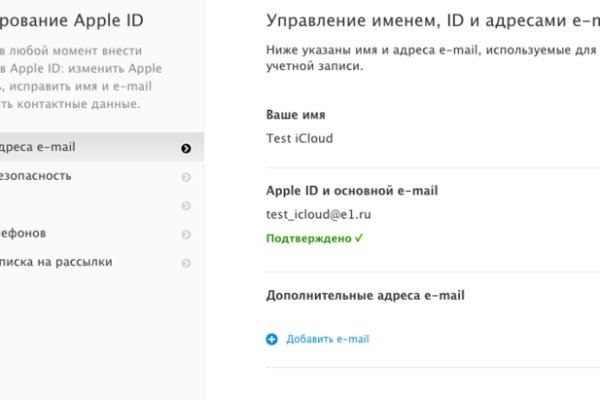Click the Apple ID и основной e-mail label
600x400 pixels.
coord(352,190)
